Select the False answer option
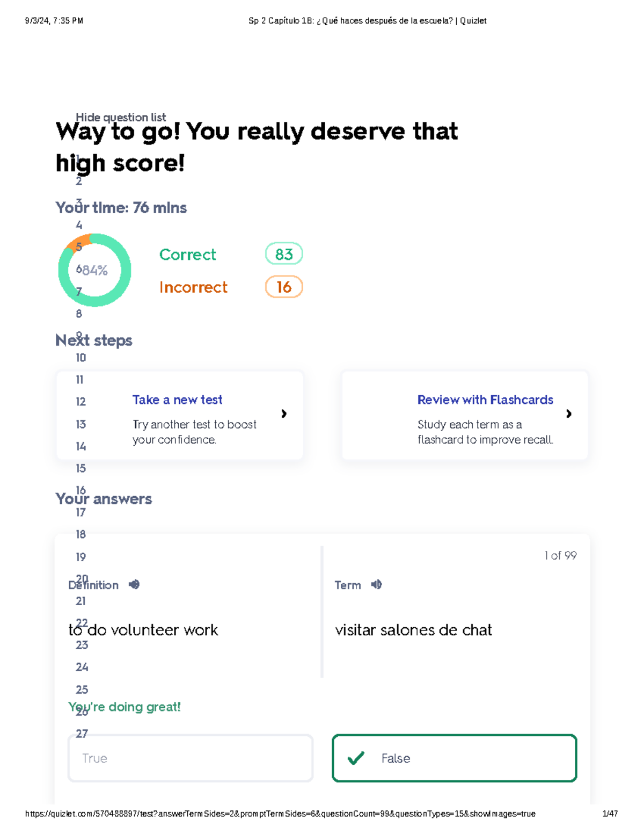The image size is (644, 834). coord(454,758)
